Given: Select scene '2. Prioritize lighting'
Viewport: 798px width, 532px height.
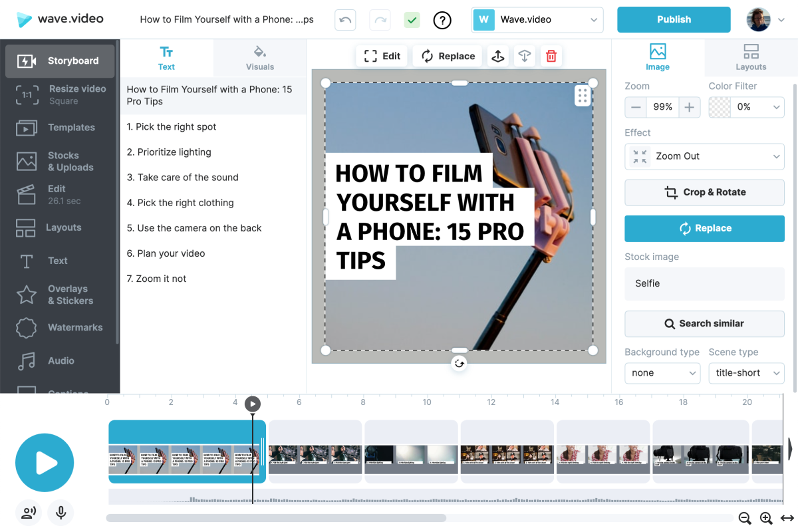Looking at the screenshot, I should pyautogui.click(x=213, y=152).
